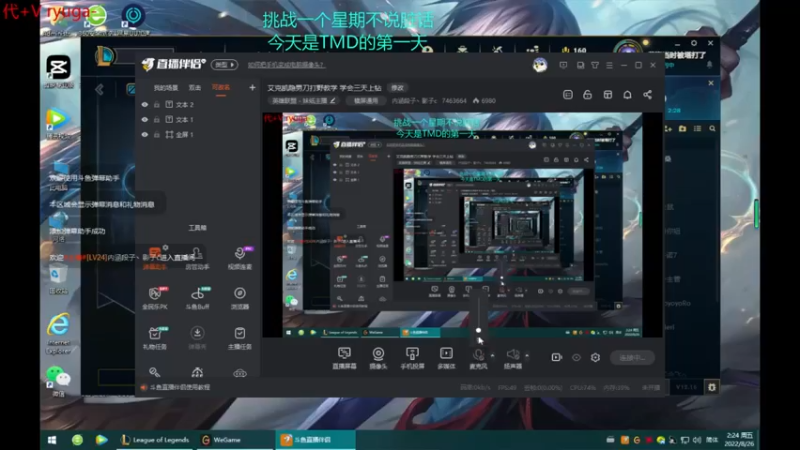The width and height of the screenshot is (800, 450).
Task: Toggle the preview eye icon in bottom bar
Action: pyautogui.click(x=576, y=357)
